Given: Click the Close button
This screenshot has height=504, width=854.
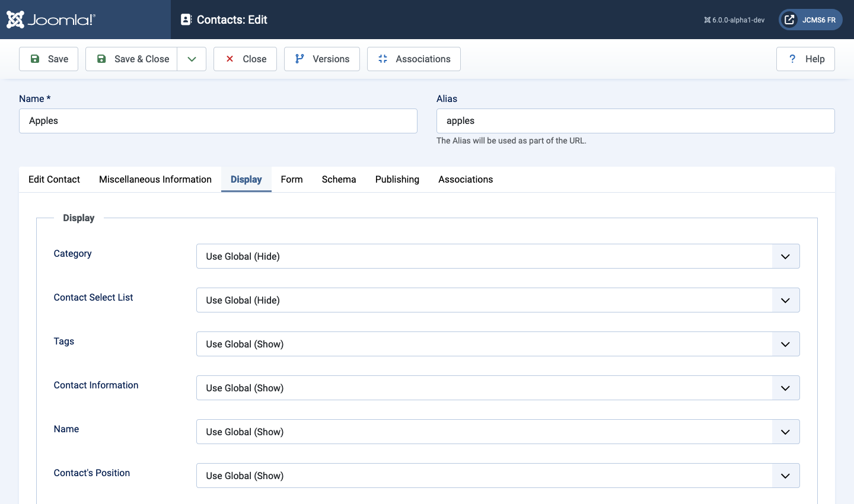Looking at the screenshot, I should pyautogui.click(x=245, y=59).
